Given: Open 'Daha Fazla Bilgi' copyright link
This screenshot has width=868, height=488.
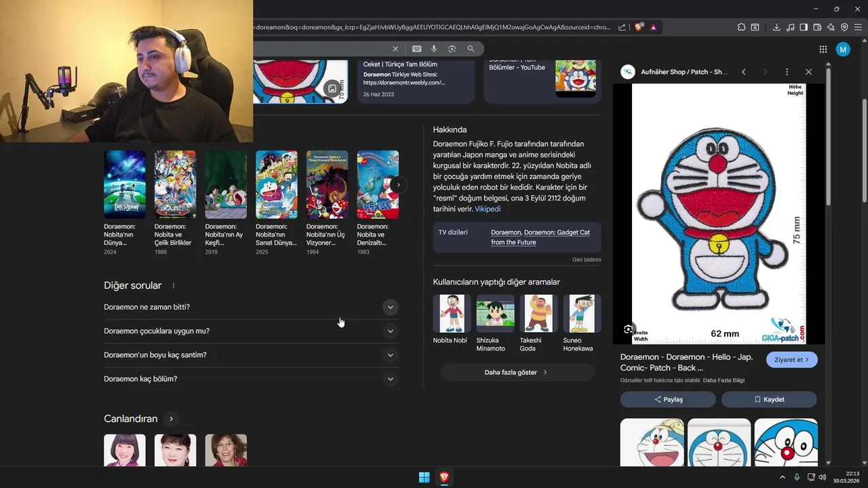Looking at the screenshot, I should [723, 380].
